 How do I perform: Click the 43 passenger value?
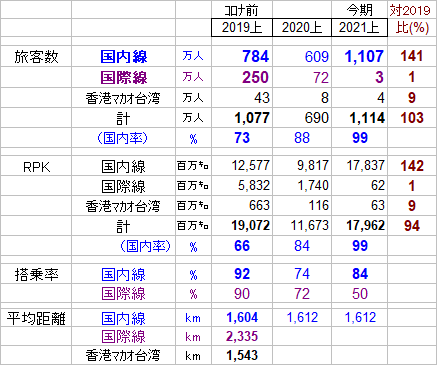[262, 98]
